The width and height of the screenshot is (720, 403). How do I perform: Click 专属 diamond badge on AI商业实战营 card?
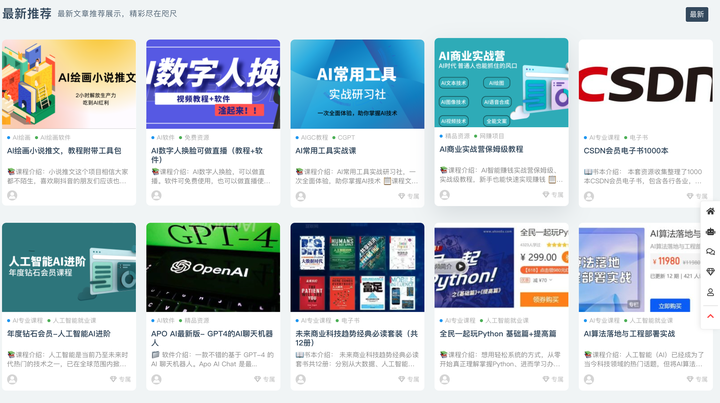(x=552, y=195)
